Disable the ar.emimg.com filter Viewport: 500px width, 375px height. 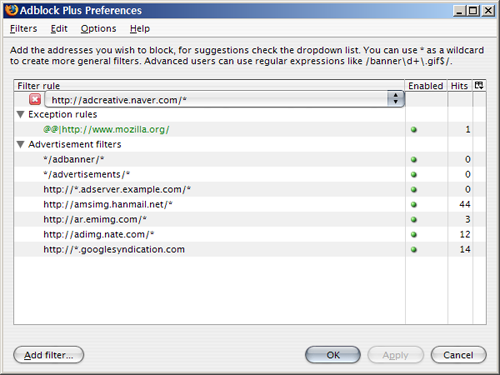[414, 220]
